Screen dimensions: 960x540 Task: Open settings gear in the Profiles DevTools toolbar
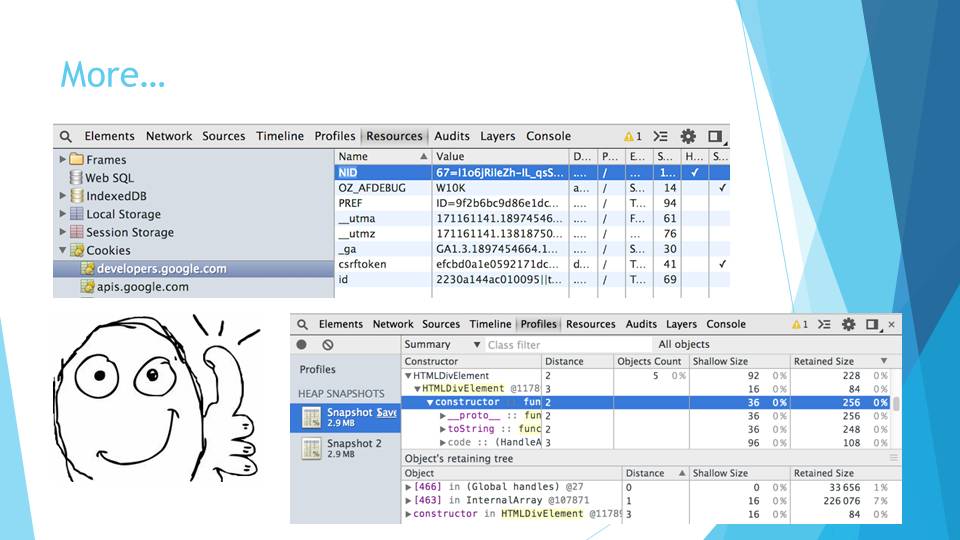click(848, 325)
